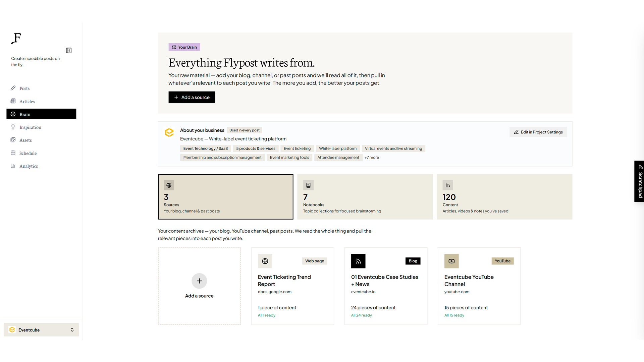This screenshot has height=362, width=644.
Task: Click the Posts pencil icon
Action: click(x=13, y=88)
